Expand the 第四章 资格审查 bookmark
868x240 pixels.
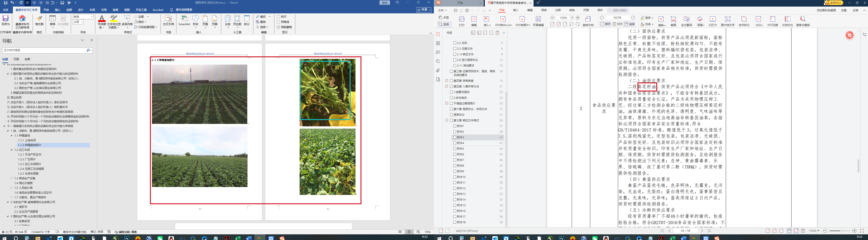pos(447,81)
